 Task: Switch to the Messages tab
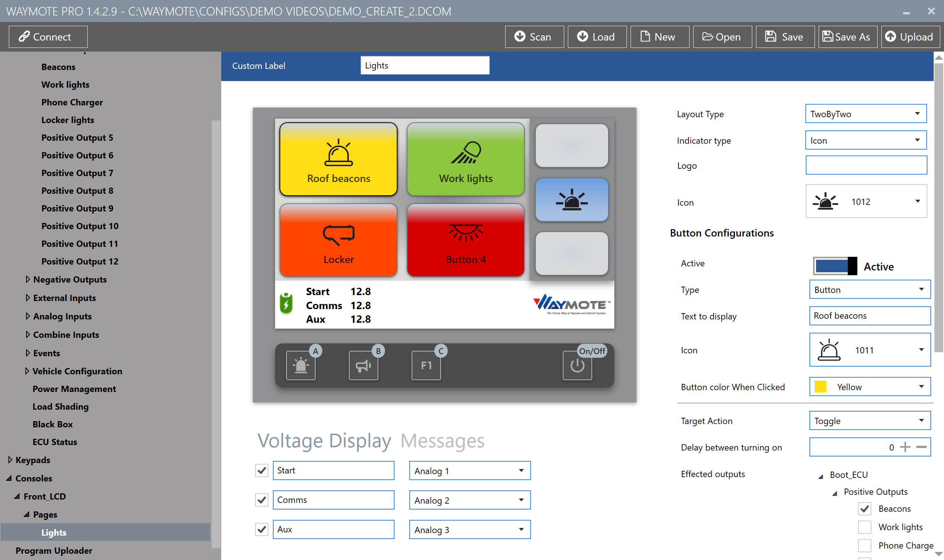[x=442, y=440]
